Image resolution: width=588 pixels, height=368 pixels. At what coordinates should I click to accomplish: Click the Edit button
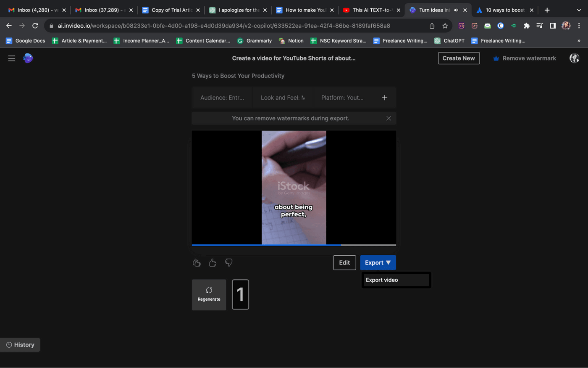344,262
